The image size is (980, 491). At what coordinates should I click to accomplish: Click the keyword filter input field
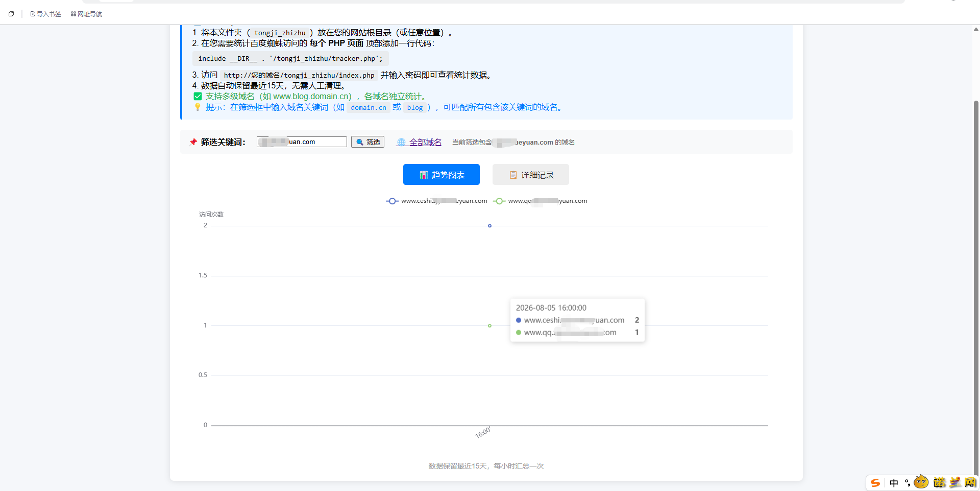click(302, 142)
